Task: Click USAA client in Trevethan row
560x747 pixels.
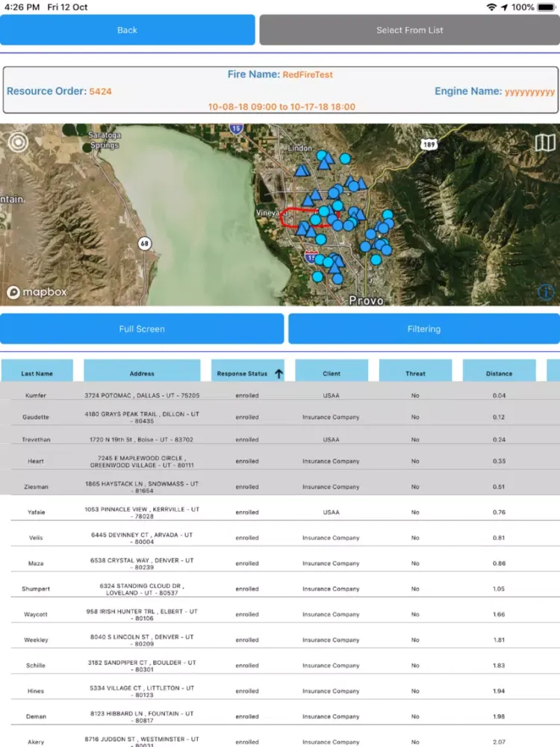Action: pyautogui.click(x=331, y=439)
